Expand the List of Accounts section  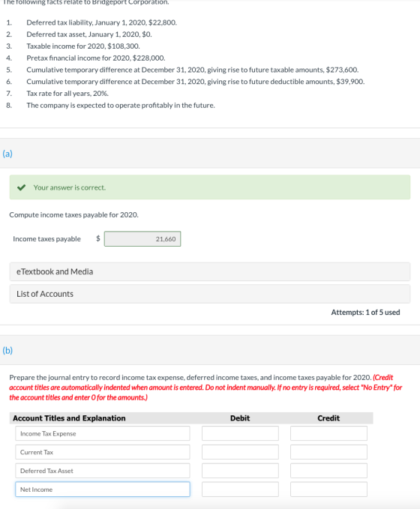coord(210,294)
